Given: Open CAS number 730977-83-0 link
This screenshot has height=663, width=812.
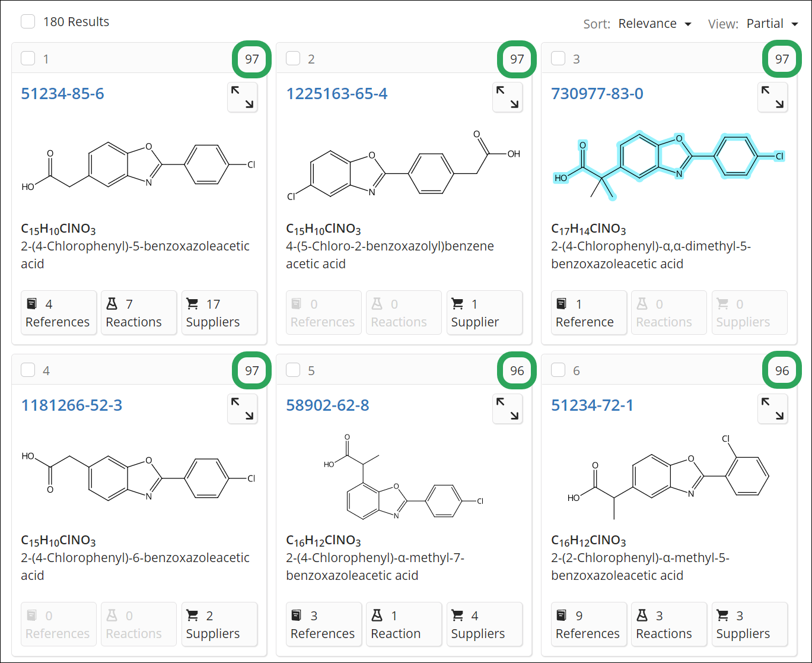Looking at the screenshot, I should [x=597, y=94].
